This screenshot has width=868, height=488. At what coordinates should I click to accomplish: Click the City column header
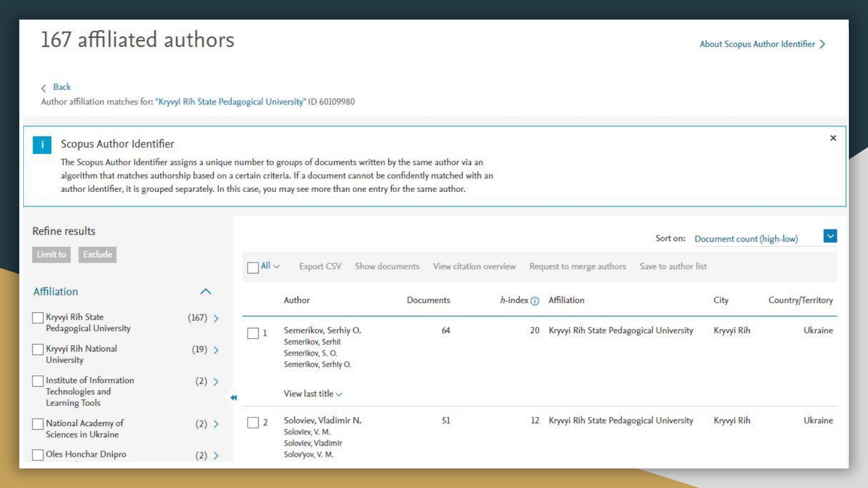pos(721,300)
